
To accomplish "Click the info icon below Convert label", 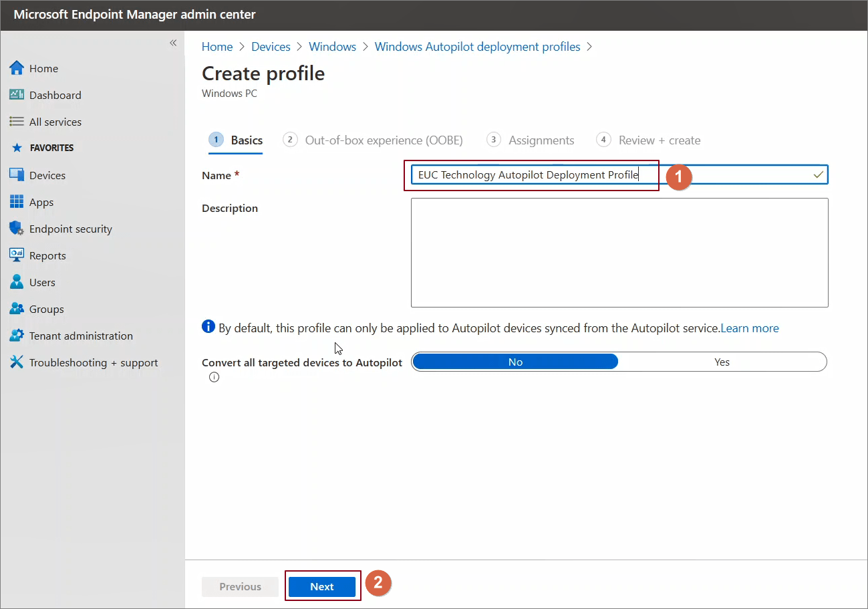I will point(214,377).
